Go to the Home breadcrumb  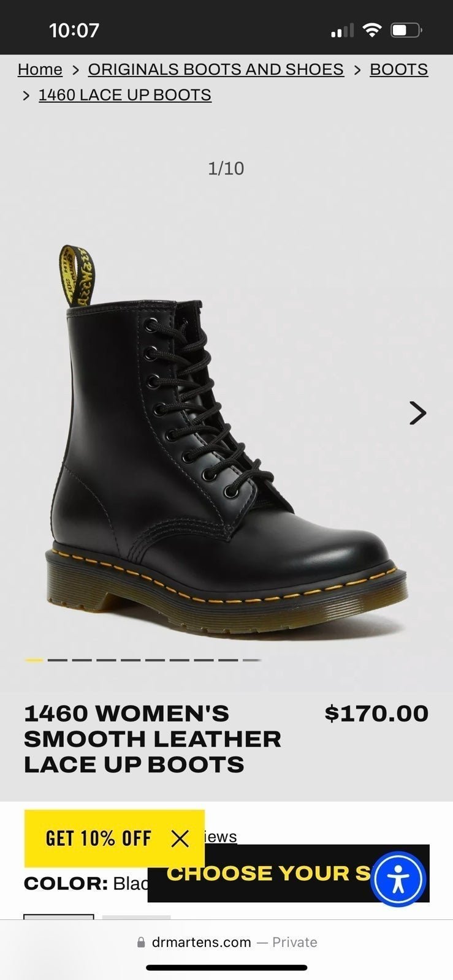click(40, 69)
